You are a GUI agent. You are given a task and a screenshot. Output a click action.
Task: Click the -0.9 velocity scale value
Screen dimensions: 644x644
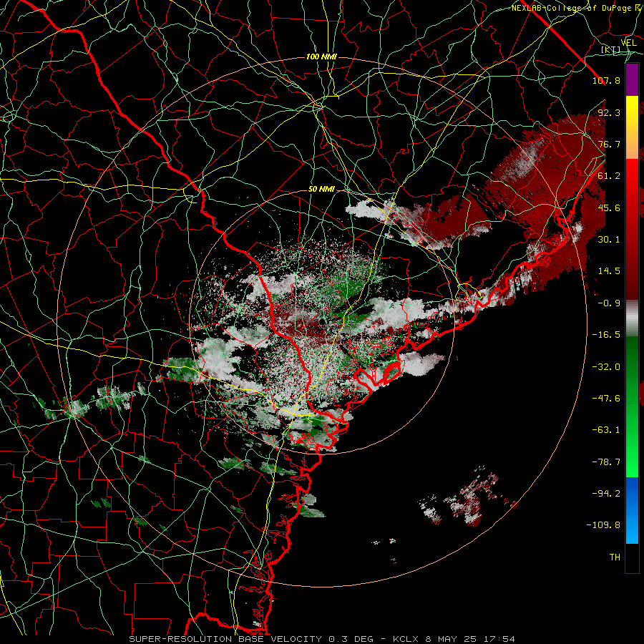tap(609, 303)
